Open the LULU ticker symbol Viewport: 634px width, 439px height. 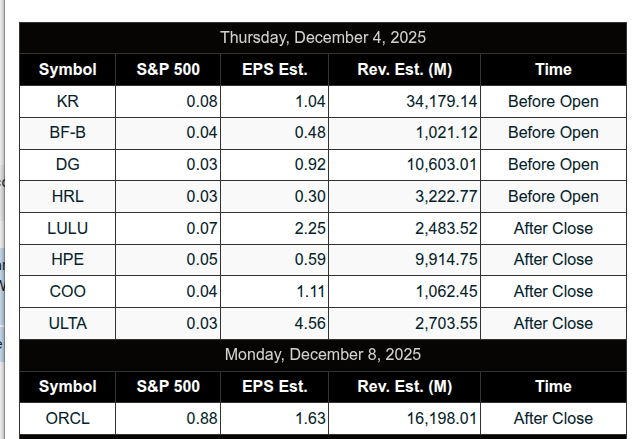click(x=68, y=228)
